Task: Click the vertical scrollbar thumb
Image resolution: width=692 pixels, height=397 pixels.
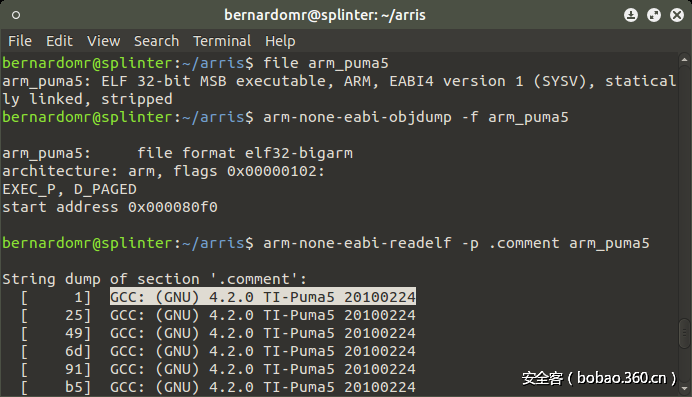Action: pyautogui.click(x=684, y=333)
